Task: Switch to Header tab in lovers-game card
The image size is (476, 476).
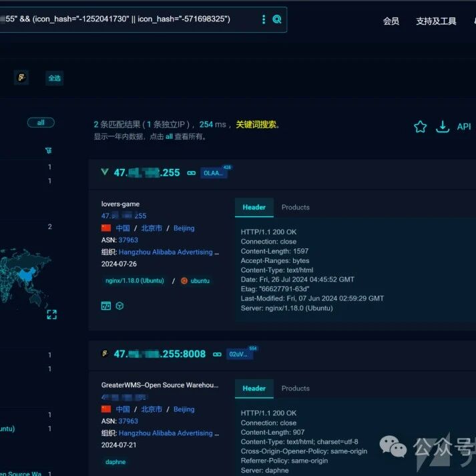Action: coord(254,208)
